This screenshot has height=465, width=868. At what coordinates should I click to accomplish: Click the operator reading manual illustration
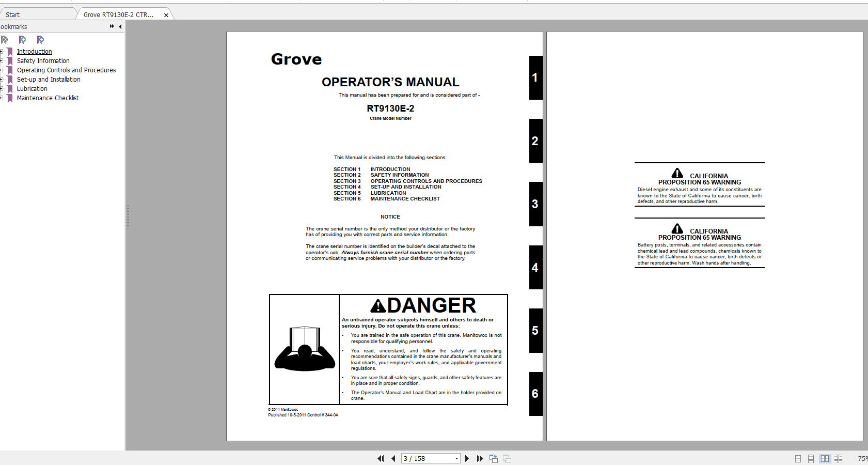coord(305,349)
